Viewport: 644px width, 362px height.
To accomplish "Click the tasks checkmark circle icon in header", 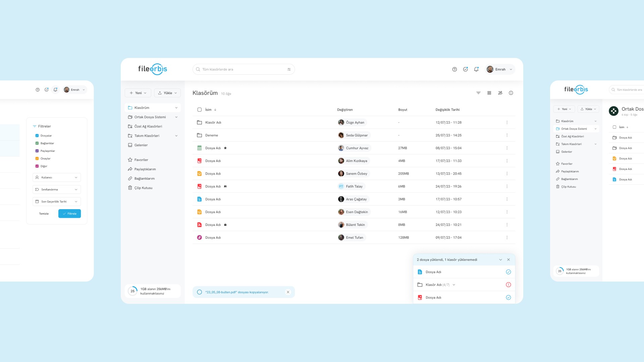I will (465, 69).
